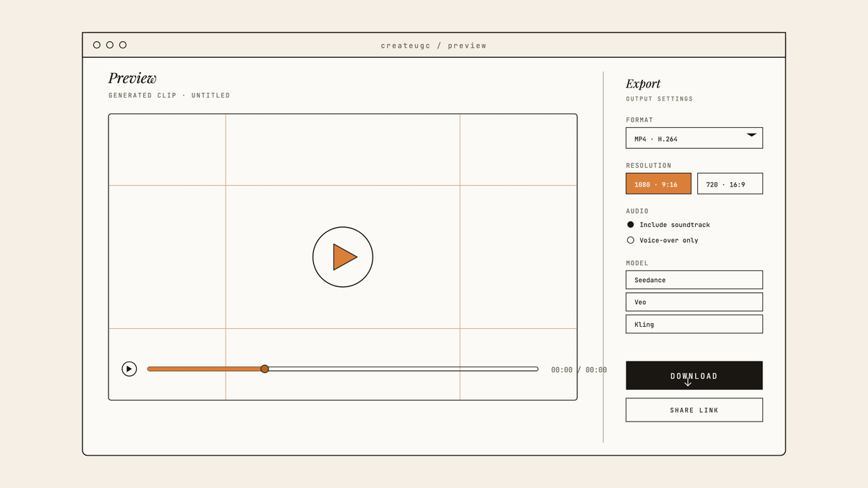The image size is (868, 488).
Task: Click the large center play button
Action: coord(343,257)
